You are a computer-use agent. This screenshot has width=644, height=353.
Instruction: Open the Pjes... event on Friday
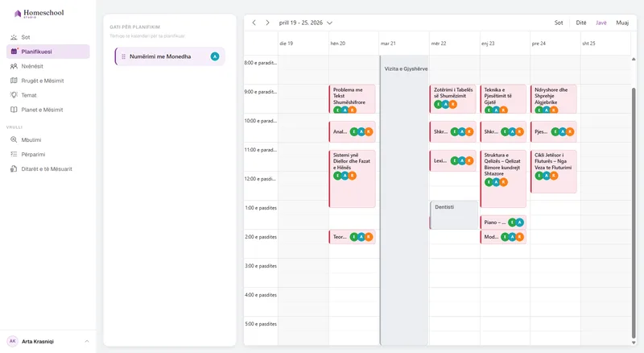(554, 131)
